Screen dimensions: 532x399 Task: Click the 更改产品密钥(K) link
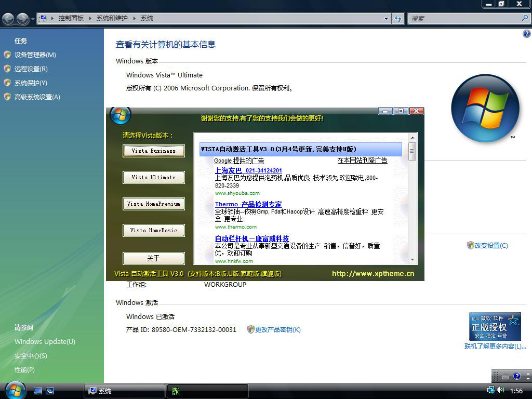[277, 329]
